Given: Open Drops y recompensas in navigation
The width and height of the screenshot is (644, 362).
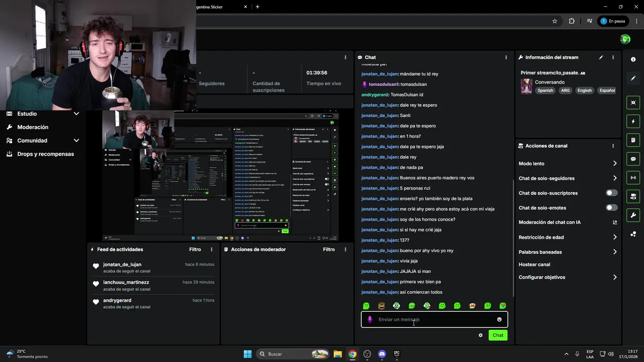Looking at the screenshot, I should point(45,154).
